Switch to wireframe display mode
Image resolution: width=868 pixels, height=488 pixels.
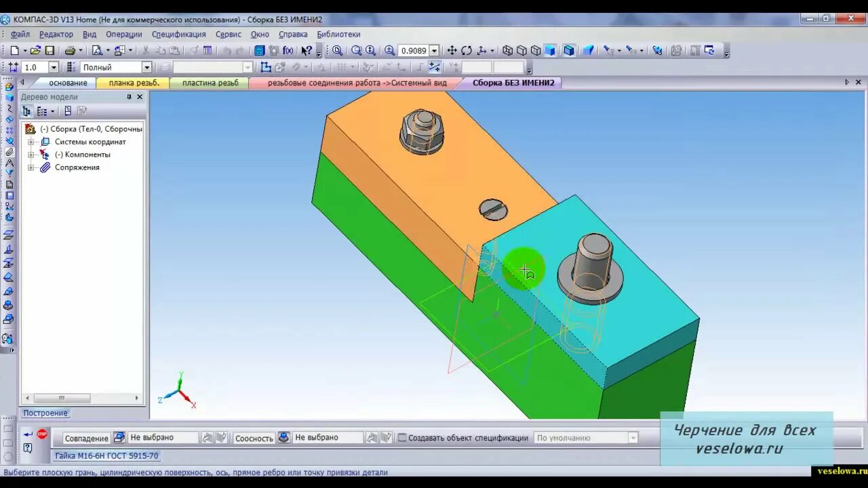pyautogui.click(x=507, y=50)
